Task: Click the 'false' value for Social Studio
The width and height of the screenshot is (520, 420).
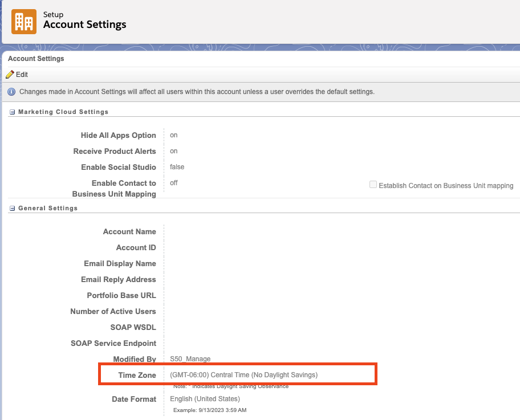Action: [x=177, y=167]
